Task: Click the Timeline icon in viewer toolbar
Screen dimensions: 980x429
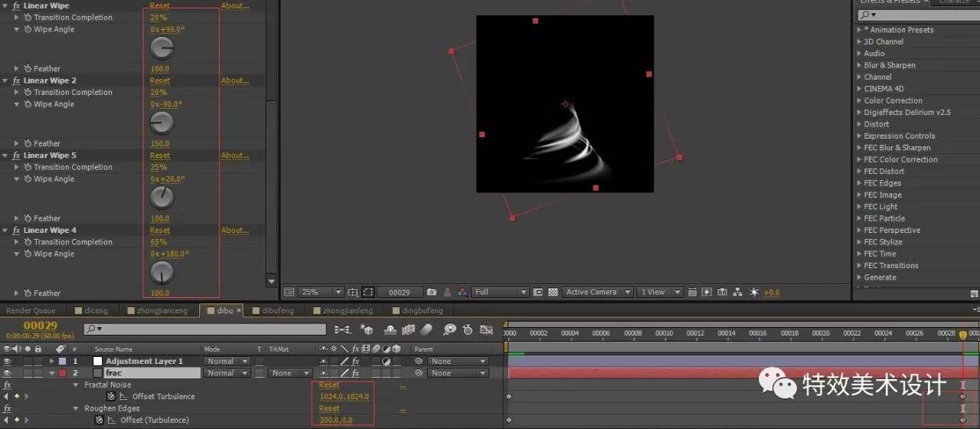Action: click(x=722, y=292)
